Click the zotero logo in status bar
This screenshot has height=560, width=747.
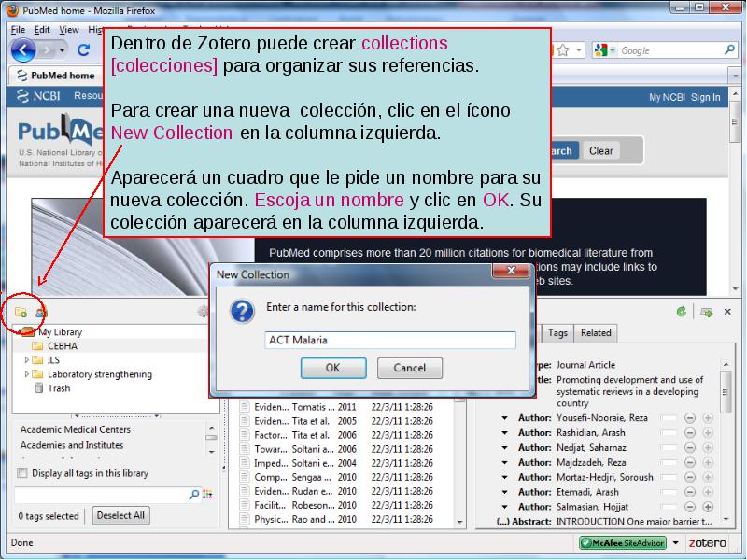click(x=707, y=543)
